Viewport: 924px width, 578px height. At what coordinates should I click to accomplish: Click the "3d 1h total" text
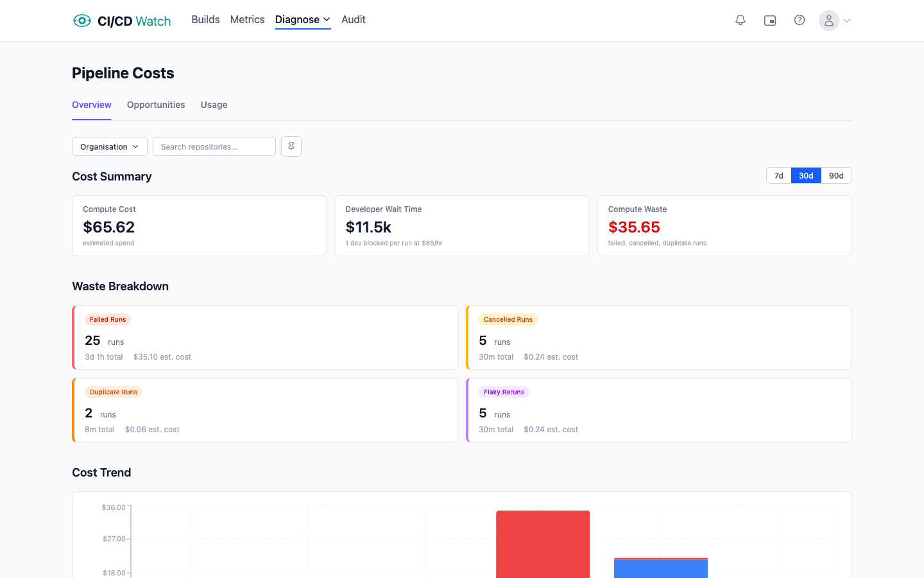104,356
